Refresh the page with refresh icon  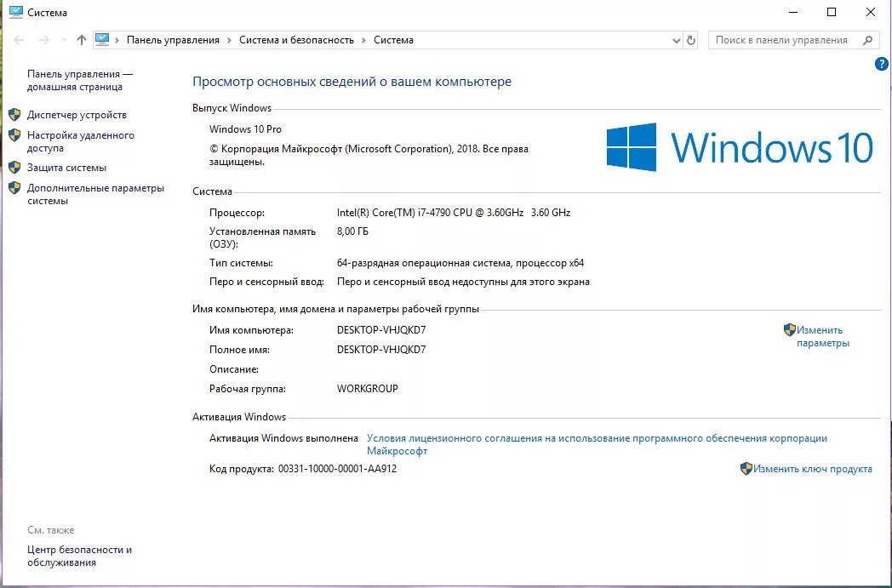(x=690, y=40)
